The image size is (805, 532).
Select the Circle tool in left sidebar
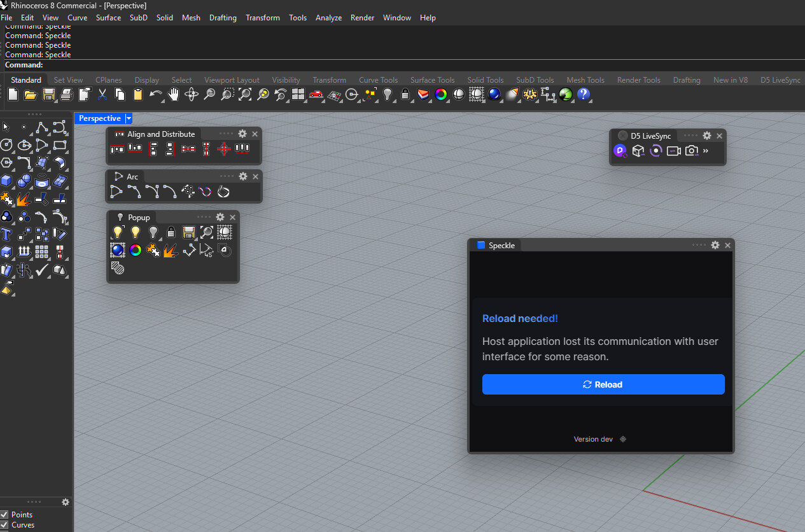point(6,144)
